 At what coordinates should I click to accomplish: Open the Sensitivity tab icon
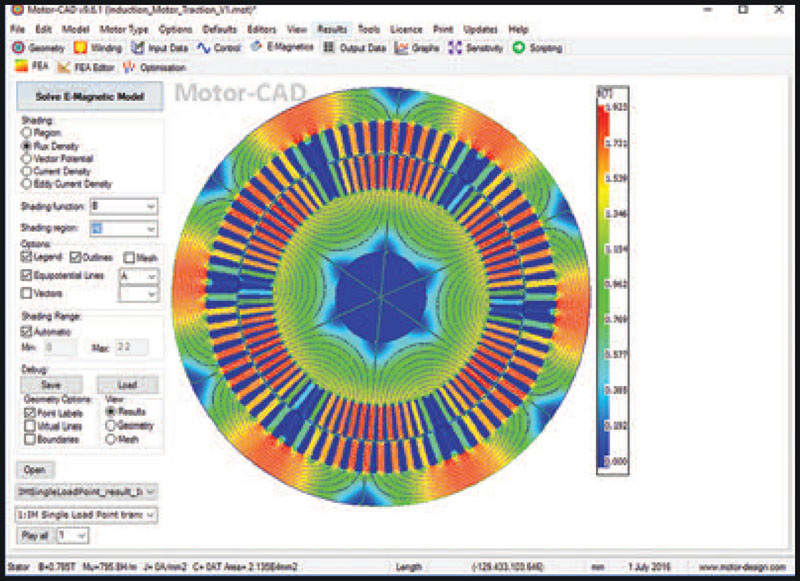(x=454, y=48)
